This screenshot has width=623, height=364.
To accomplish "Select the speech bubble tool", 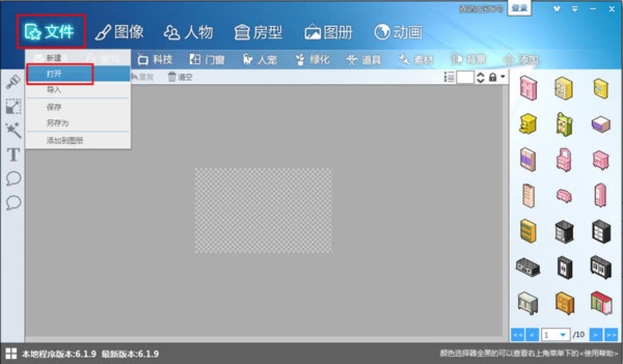I will [x=13, y=179].
